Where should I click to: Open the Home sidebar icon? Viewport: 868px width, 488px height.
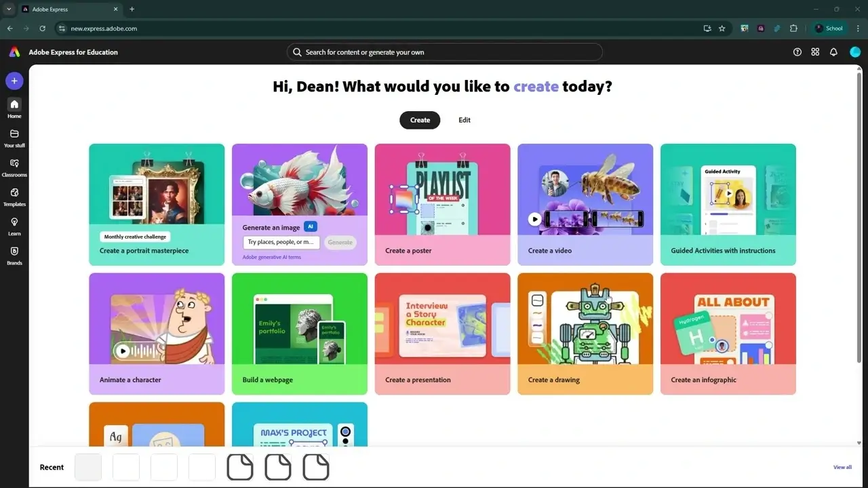click(14, 107)
